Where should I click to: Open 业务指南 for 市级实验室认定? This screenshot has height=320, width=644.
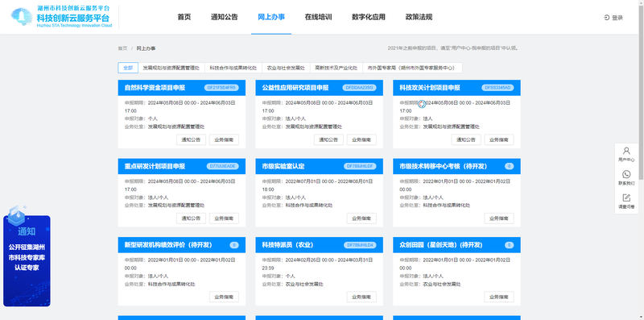click(361, 218)
